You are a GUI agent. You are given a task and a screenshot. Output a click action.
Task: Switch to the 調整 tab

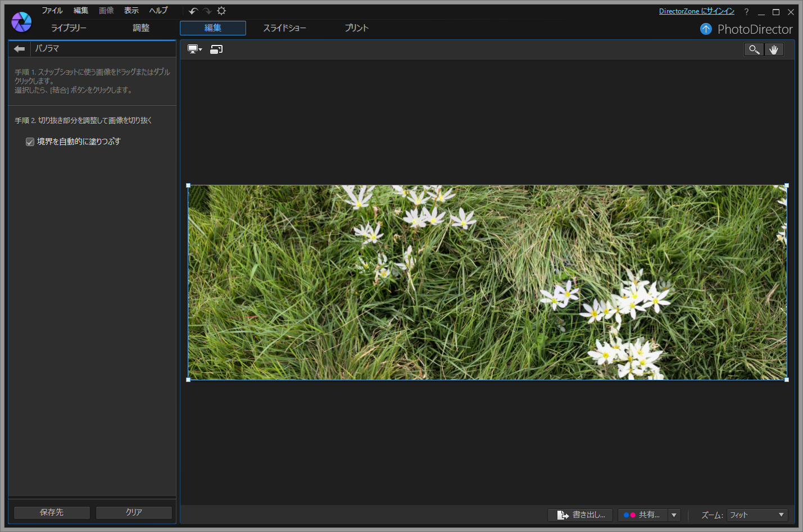pos(141,28)
